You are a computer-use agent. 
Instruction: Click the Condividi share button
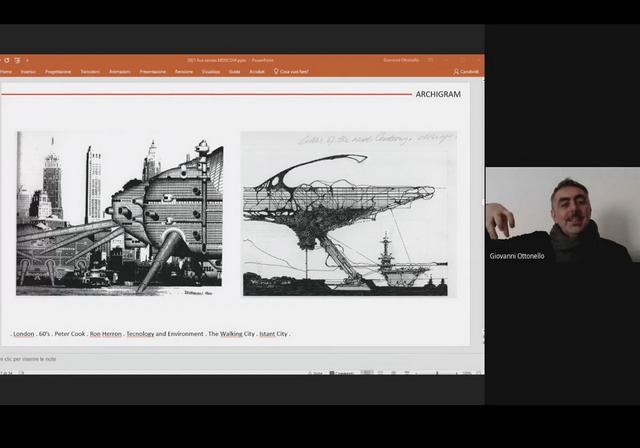tap(467, 72)
